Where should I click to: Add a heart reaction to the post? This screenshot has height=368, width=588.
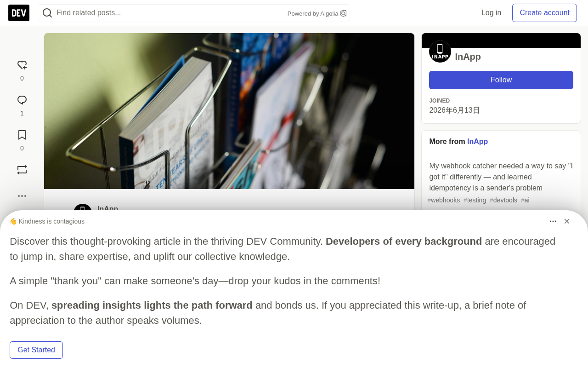coord(22,65)
